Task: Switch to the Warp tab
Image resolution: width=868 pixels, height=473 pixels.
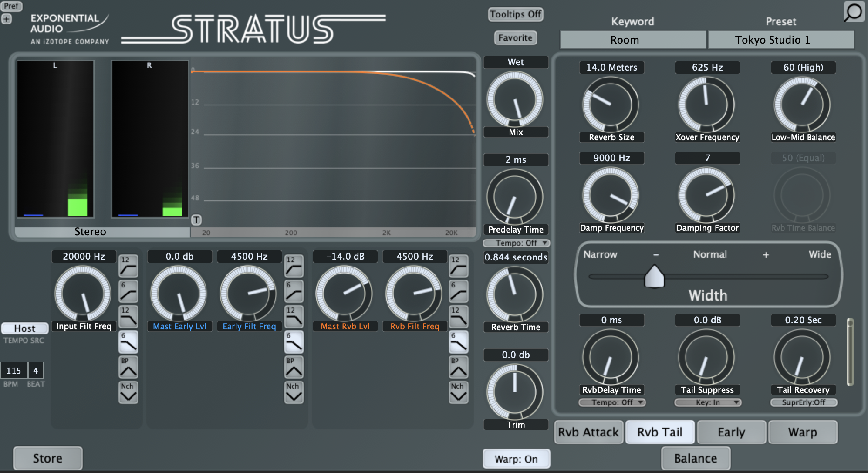Action: pyautogui.click(x=803, y=432)
